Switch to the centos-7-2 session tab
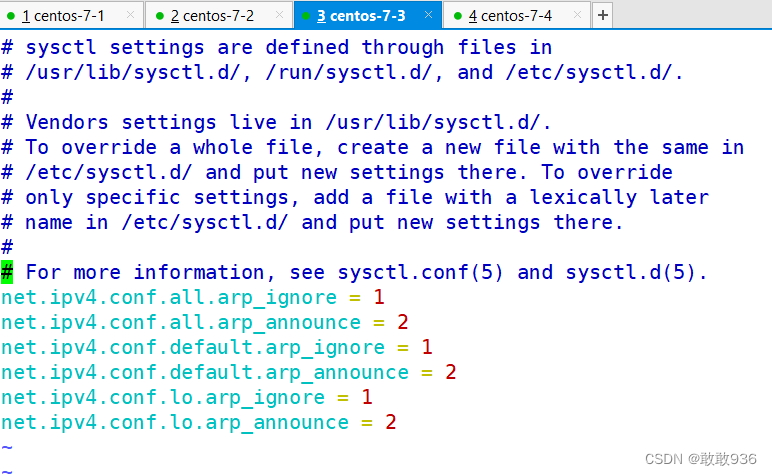Screen dimensions: 772x476 tap(220, 16)
